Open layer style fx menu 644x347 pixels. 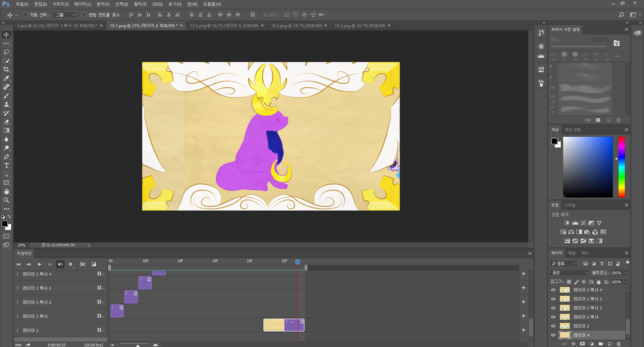pos(574,344)
